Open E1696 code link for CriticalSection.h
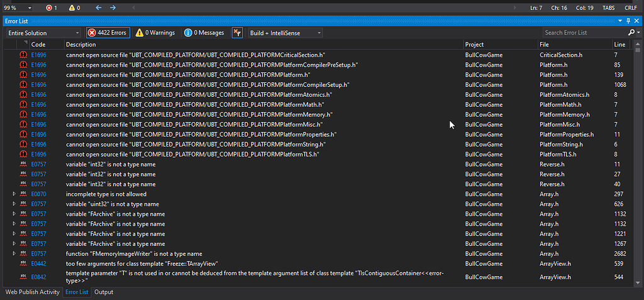644x300 pixels. point(38,55)
